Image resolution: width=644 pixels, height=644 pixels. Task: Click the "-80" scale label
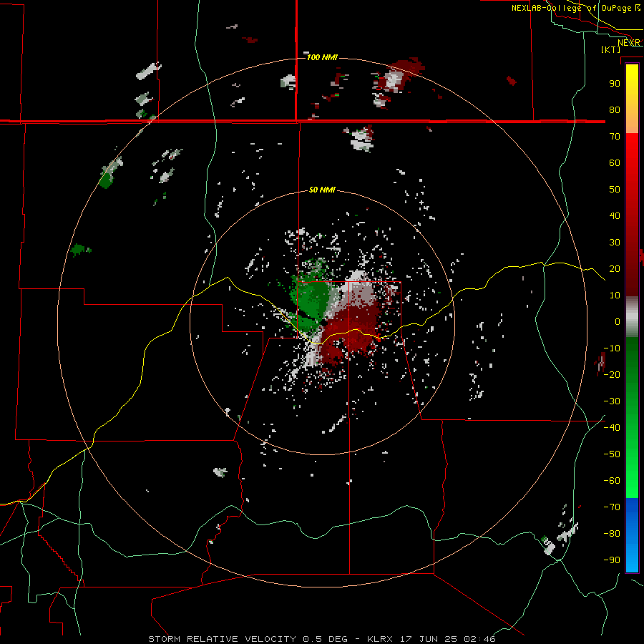click(612, 534)
